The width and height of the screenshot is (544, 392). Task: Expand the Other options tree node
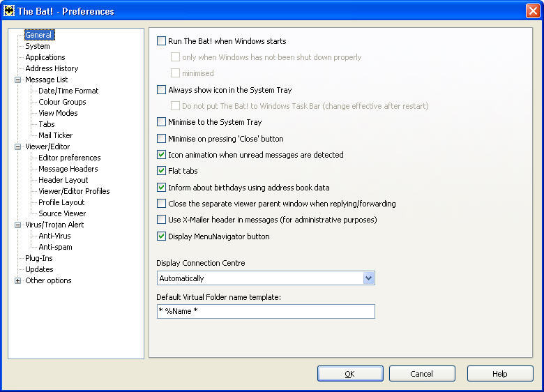point(17,280)
